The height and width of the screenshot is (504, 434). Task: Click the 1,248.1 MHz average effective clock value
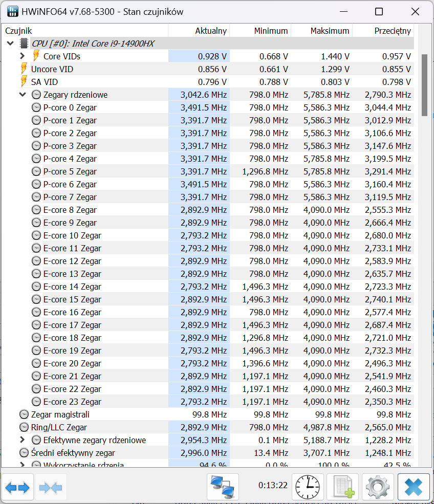click(388, 453)
